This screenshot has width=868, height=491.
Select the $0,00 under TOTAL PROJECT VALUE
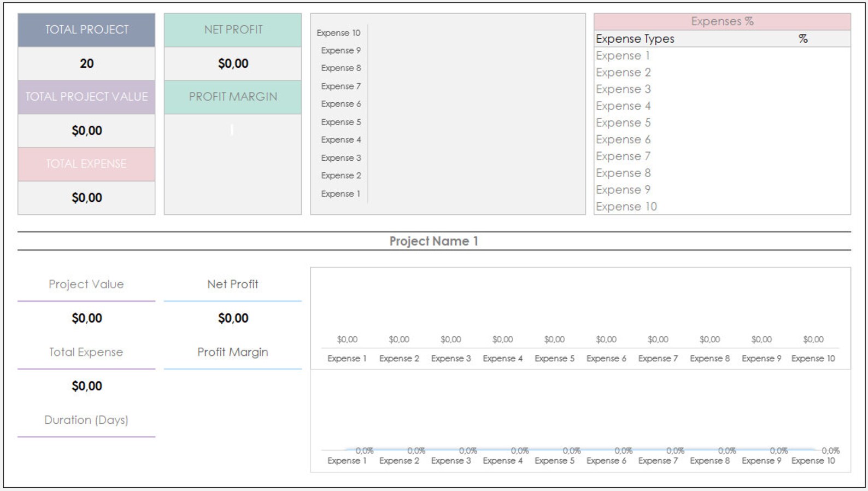click(x=86, y=131)
